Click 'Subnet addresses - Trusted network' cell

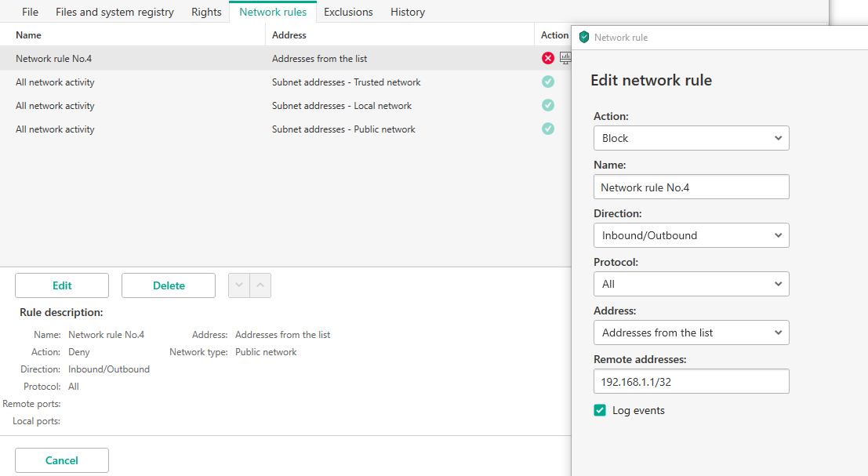tap(346, 82)
